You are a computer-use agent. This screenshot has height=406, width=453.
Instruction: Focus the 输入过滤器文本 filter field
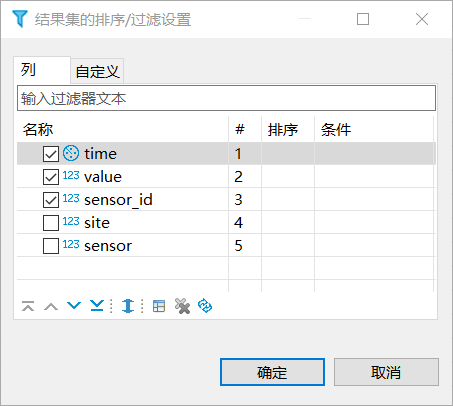(x=226, y=98)
